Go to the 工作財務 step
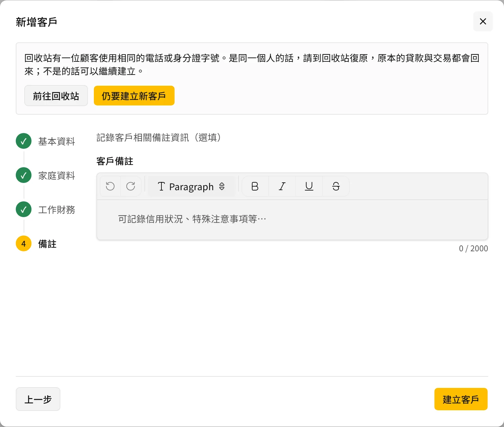The image size is (504, 427). [x=46, y=210]
